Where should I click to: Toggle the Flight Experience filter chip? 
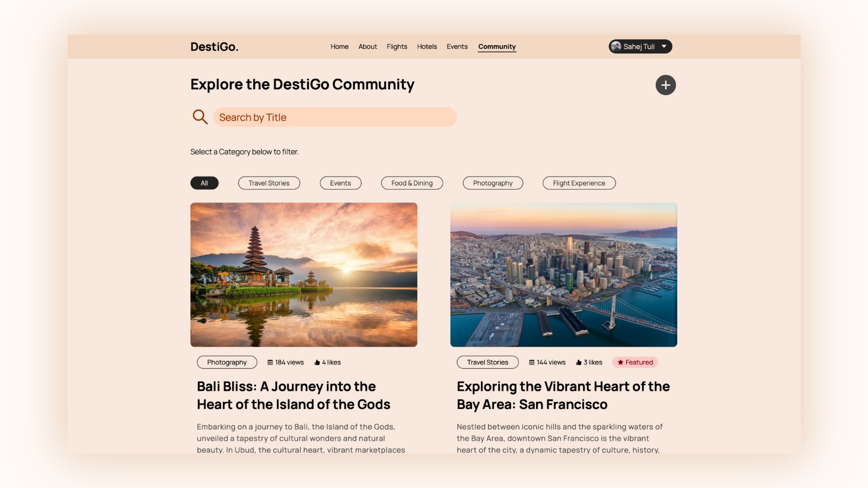click(579, 183)
